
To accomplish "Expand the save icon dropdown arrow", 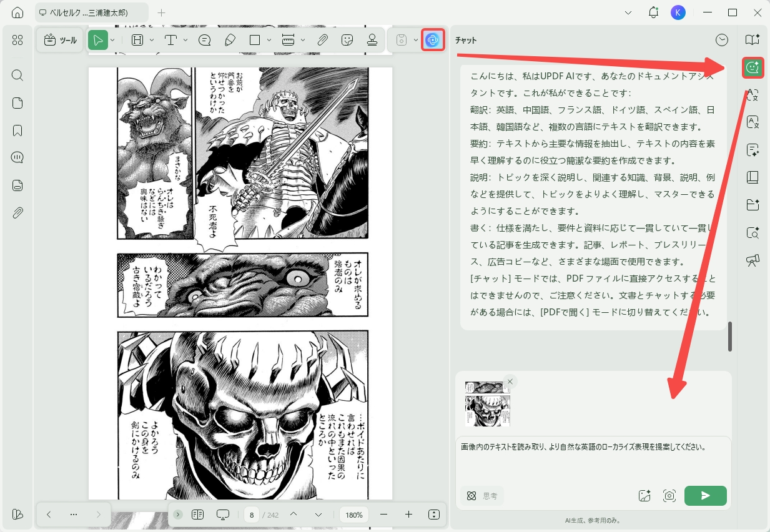I will click(x=416, y=40).
